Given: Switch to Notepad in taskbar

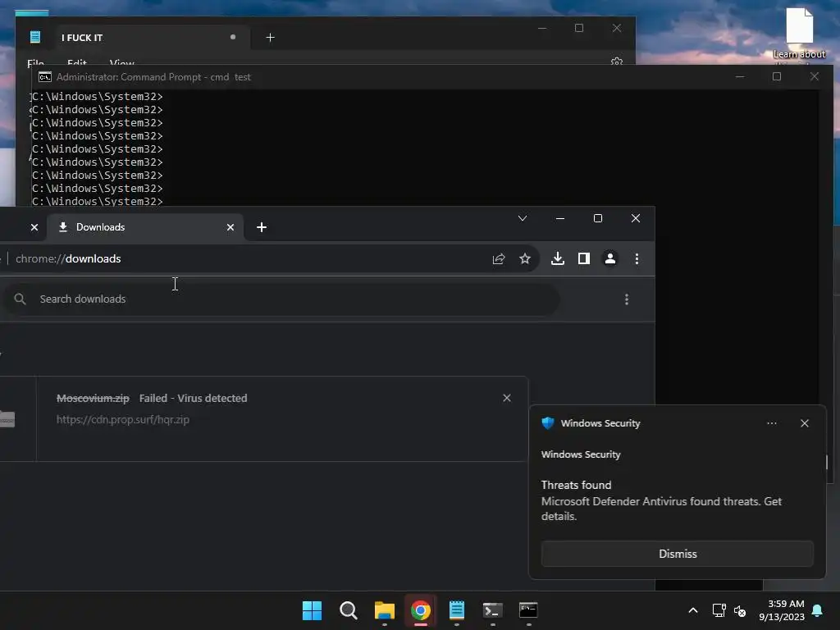Looking at the screenshot, I should (x=457, y=610).
